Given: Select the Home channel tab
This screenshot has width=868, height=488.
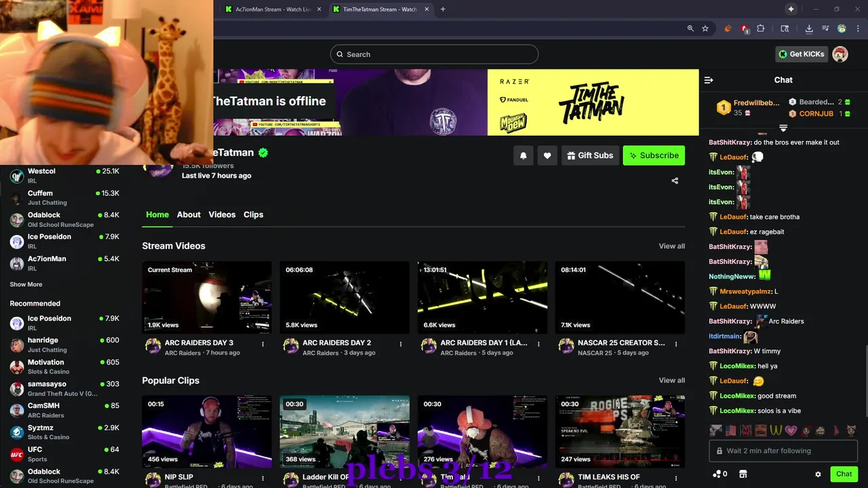Looking at the screenshot, I should pyautogui.click(x=157, y=215).
